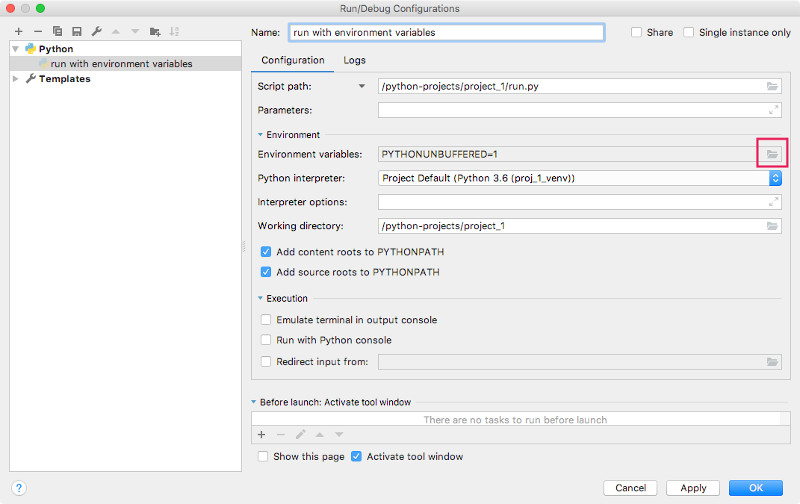800x504 pixels.
Task: Open environment variables editor icon
Action: (x=772, y=154)
